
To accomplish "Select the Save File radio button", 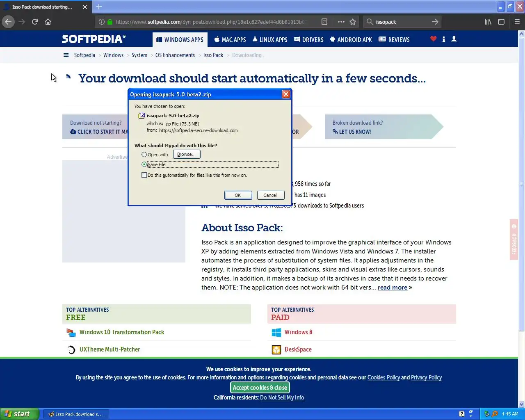I will pyautogui.click(x=144, y=164).
